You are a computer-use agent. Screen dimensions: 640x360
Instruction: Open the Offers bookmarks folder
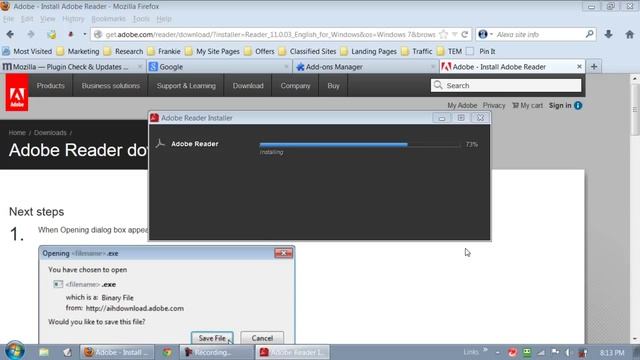[259, 51]
